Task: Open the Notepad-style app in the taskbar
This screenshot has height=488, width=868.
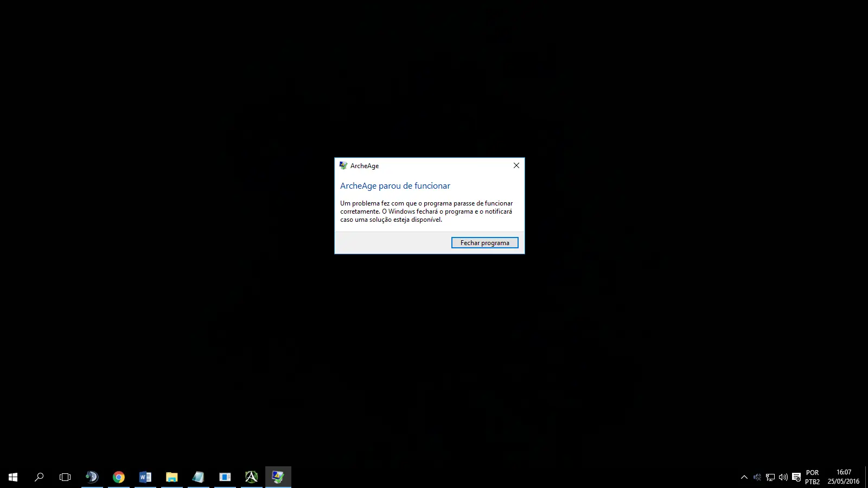Action: [x=199, y=477]
